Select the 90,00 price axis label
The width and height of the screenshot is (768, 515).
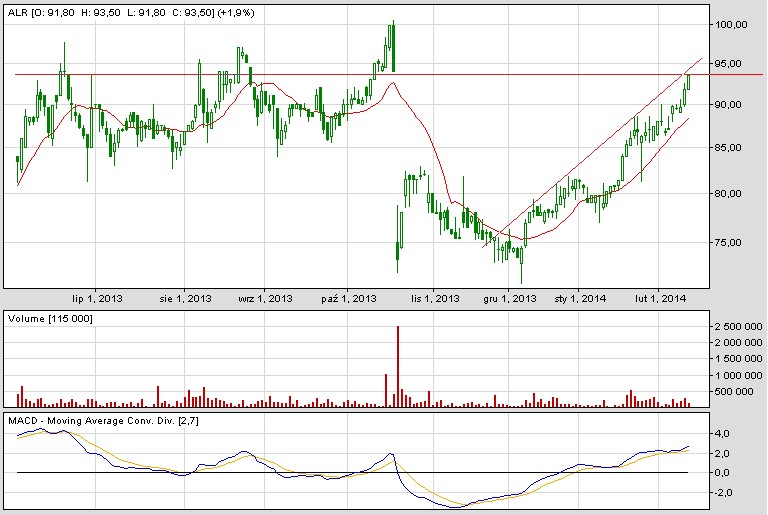point(728,104)
